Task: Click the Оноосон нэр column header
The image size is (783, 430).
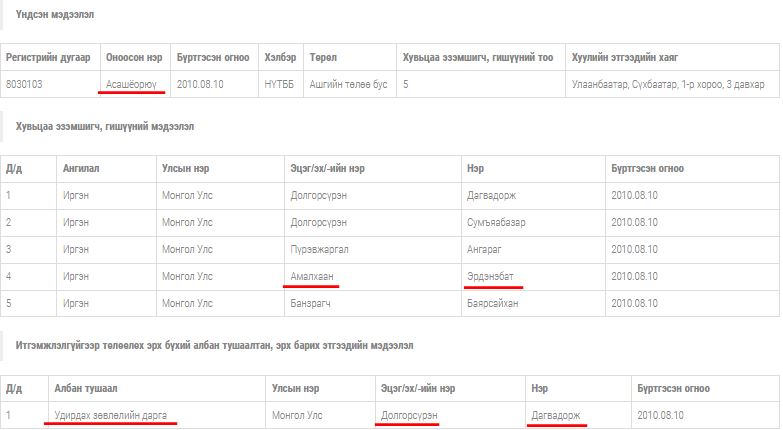Action: pyautogui.click(x=134, y=57)
